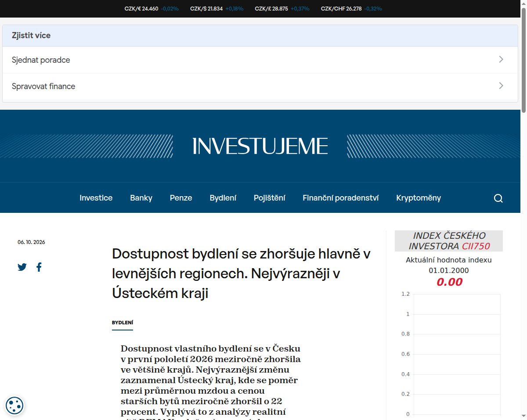Click the index chart area
This screenshot has width=527, height=420.
click(457, 355)
